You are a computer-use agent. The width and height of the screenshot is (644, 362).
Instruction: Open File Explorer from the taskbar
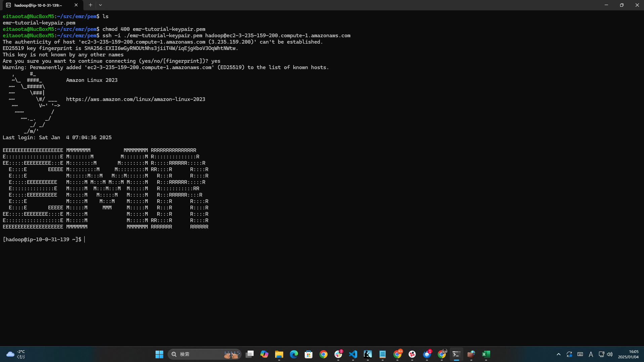tap(279, 354)
